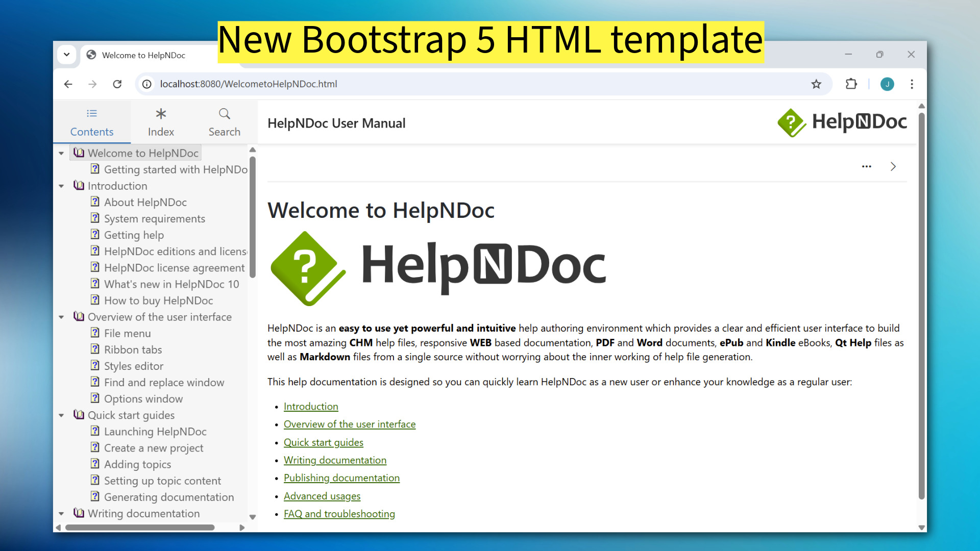The width and height of the screenshot is (980, 551).
Task: Follow the Quick start guides link
Action: [x=324, y=442]
